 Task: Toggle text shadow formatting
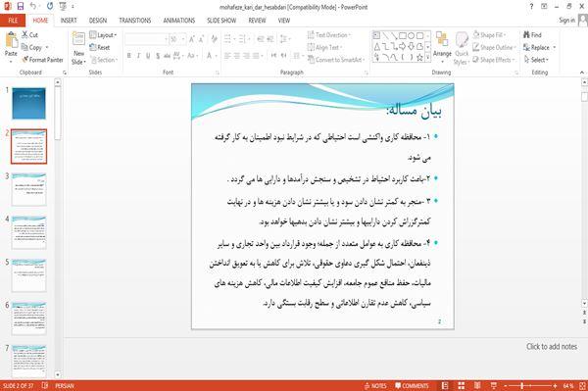[x=158, y=56]
